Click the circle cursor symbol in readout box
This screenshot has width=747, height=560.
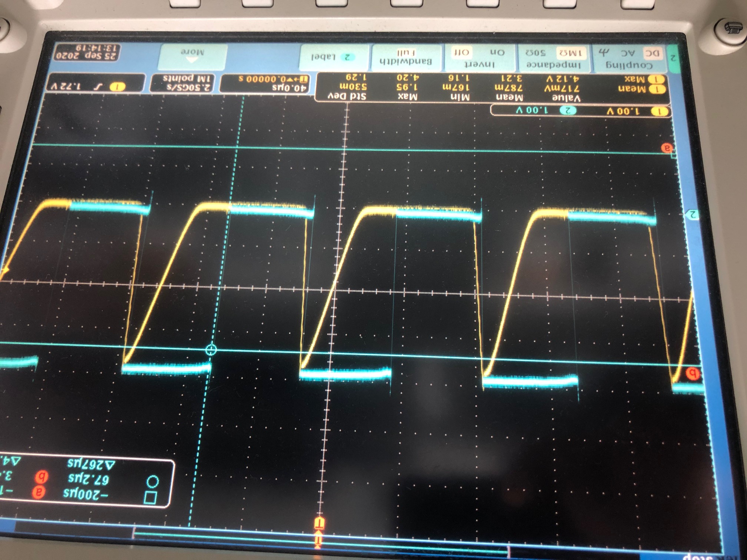152,481
